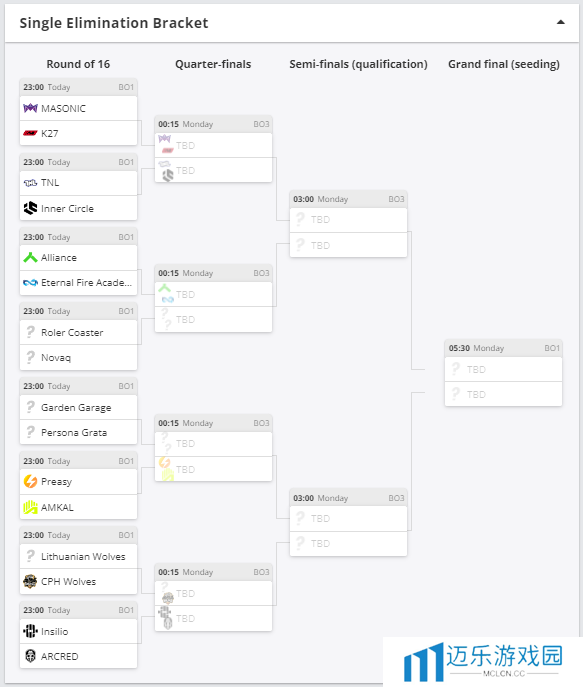Click the yellow AMKAL team logo
This screenshot has width=583, height=687.
click(30, 507)
